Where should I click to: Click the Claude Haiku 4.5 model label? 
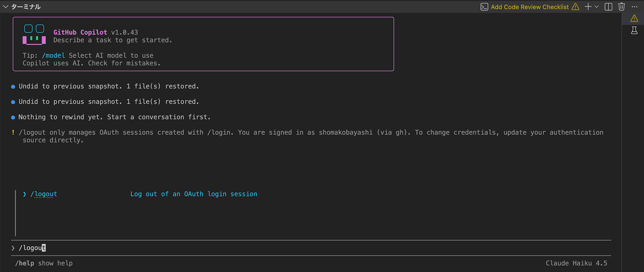pos(576,263)
